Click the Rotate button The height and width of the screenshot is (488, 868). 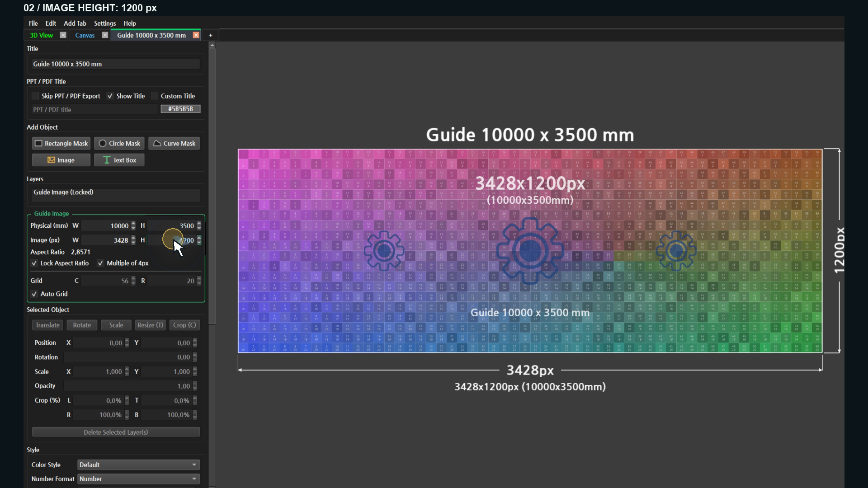[82, 325]
